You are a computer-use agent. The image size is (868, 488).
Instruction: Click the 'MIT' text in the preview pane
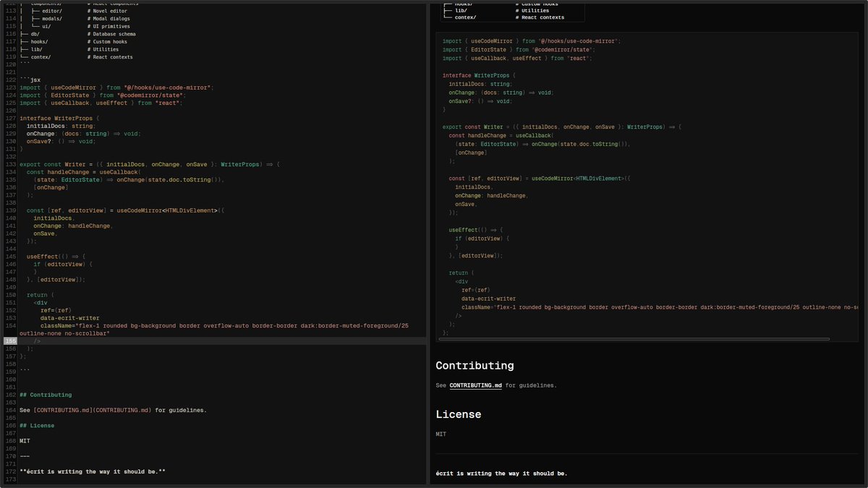pyautogui.click(x=441, y=435)
